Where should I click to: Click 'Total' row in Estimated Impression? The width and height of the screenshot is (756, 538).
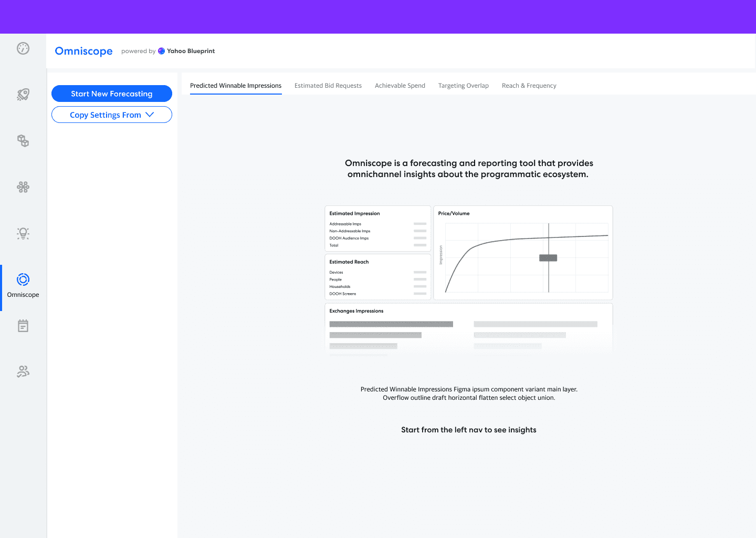click(x=378, y=245)
